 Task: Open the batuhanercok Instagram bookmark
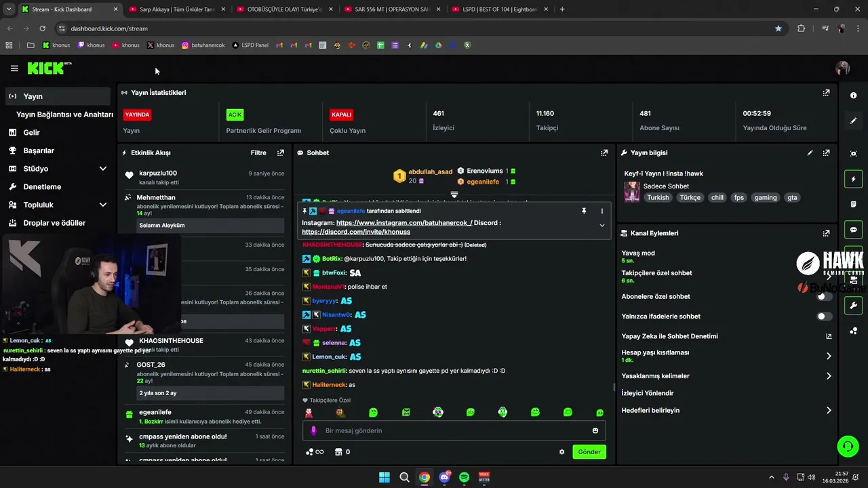click(203, 45)
